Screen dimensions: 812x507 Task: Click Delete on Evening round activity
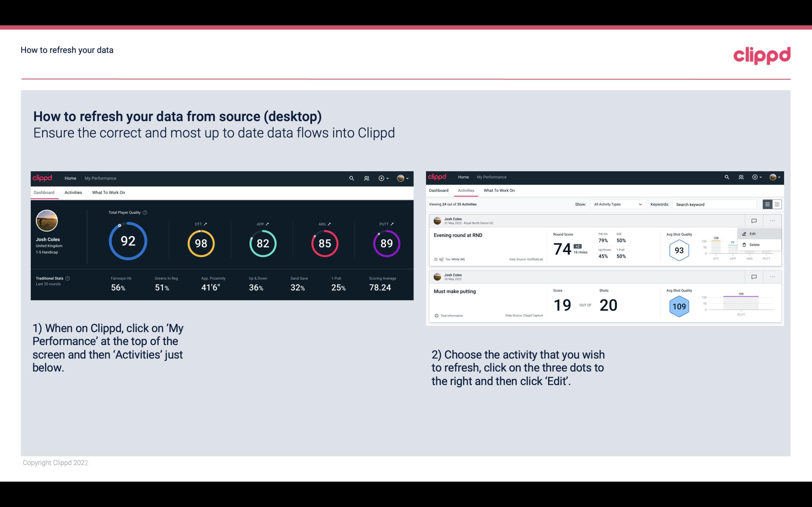(755, 245)
